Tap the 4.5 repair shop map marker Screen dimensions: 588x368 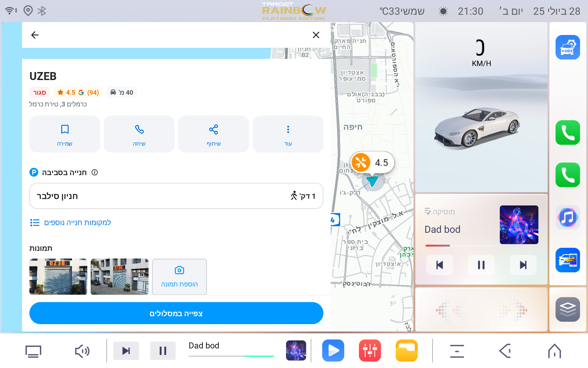pos(372,163)
